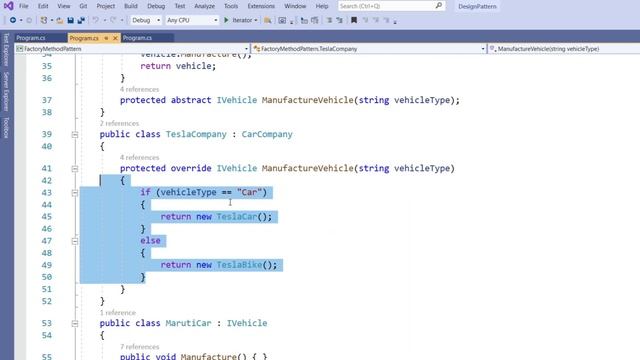Open the Extensions menu
Image resolution: width=640 pixels, height=360 pixels.
[261, 6]
